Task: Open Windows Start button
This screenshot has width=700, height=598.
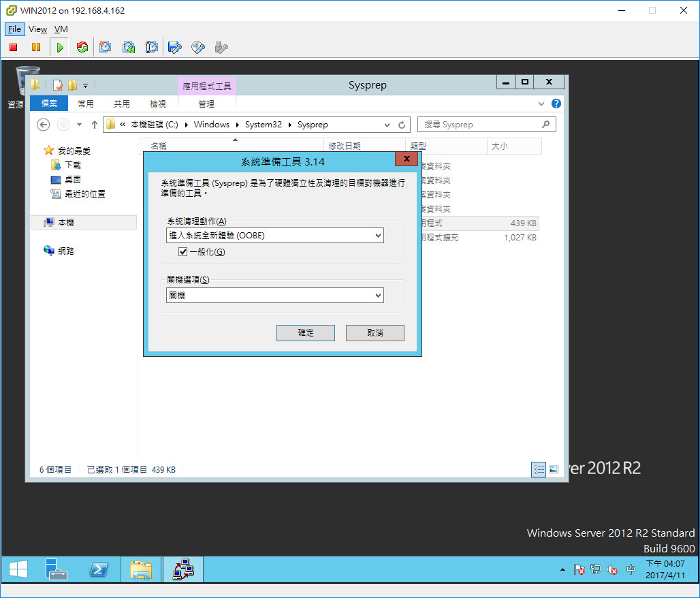Action: click(x=18, y=569)
